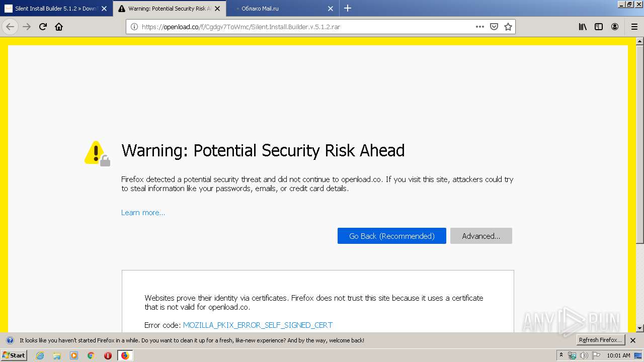Show hidden system tray icons
644x362 pixels.
point(561,355)
